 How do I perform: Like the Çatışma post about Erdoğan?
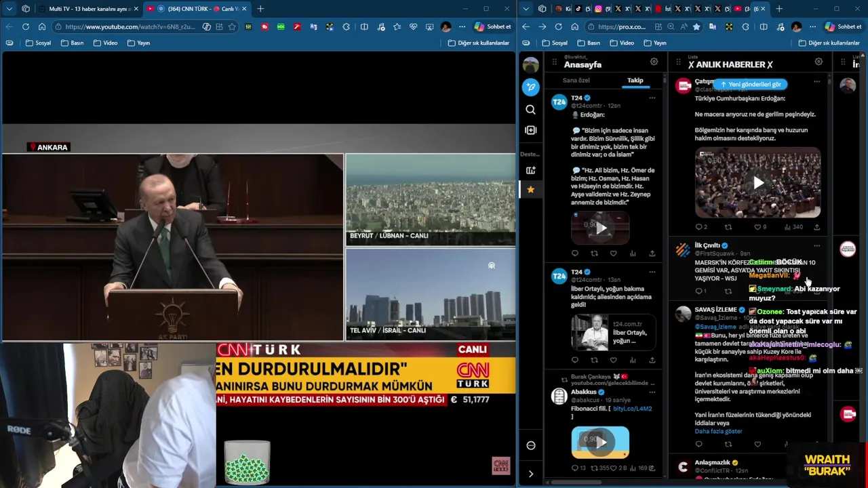(757, 227)
